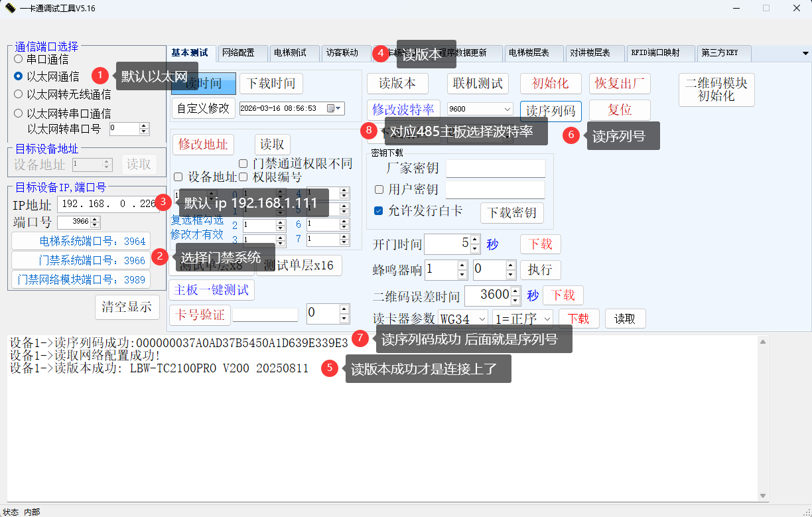Switch to the 基本测试 tab
Image resolution: width=812 pixels, height=517 pixels.
tap(190, 53)
